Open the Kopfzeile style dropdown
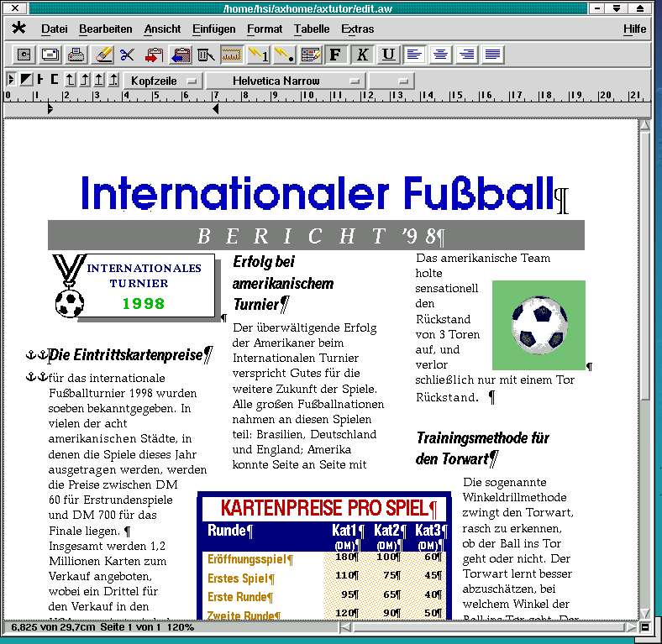 point(163,81)
